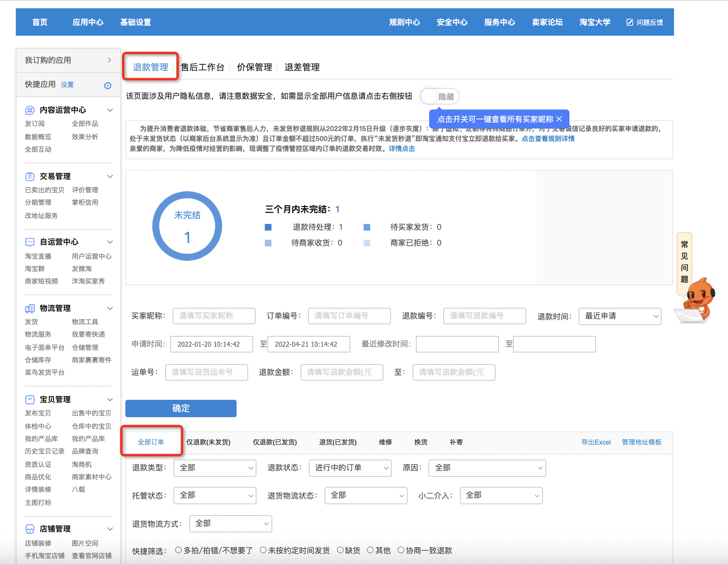Click the 买家昵称 input field
This screenshot has width=728, height=564.
[214, 316]
